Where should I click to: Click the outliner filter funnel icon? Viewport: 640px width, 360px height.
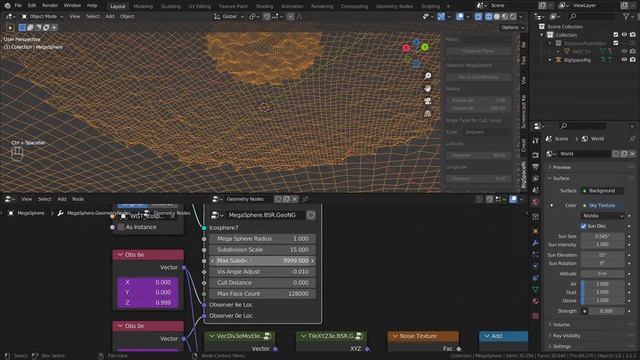pyautogui.click(x=626, y=16)
